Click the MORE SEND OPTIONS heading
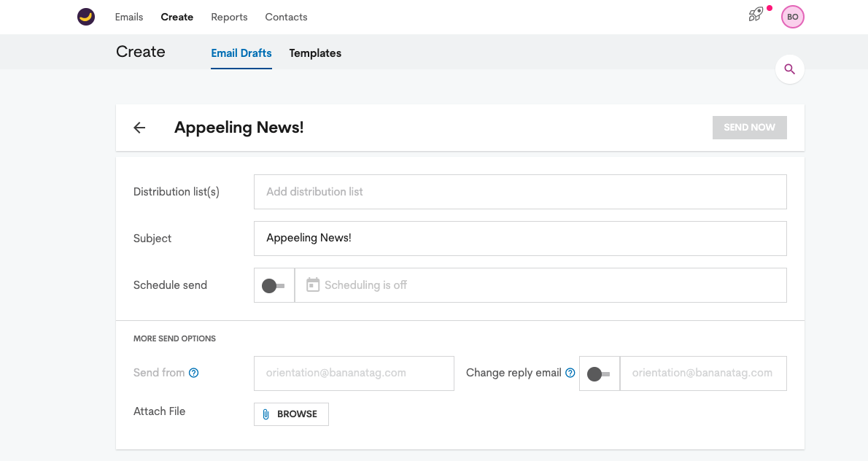This screenshot has height=461, width=868. pos(174,338)
